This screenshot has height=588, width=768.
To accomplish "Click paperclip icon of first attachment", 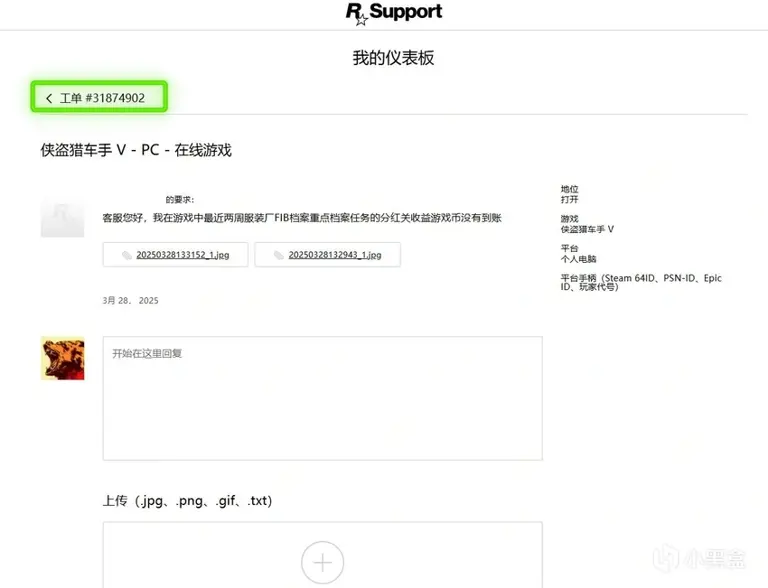I will click(127, 255).
